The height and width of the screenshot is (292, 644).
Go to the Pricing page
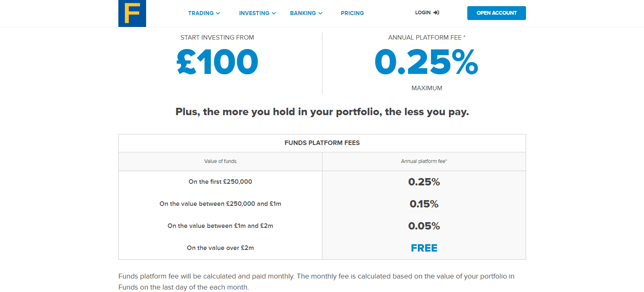click(x=352, y=13)
